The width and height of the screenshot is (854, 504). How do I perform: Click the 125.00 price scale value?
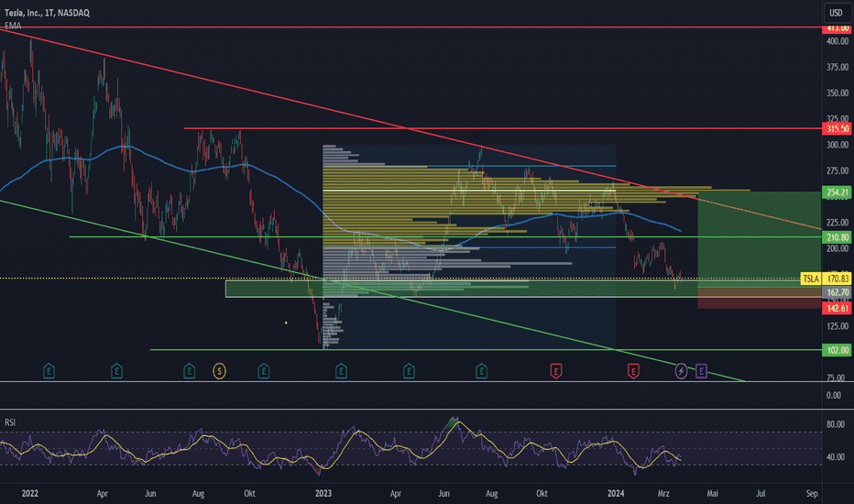[838, 326]
